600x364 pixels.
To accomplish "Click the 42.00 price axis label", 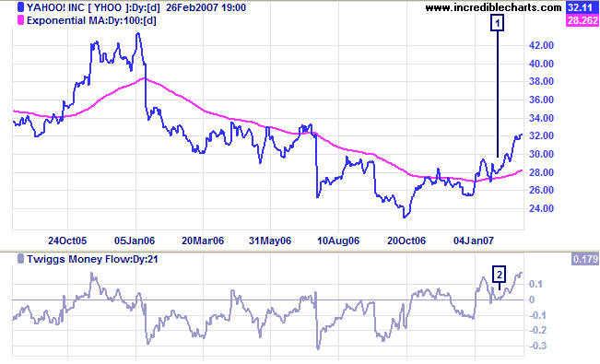I will click(x=541, y=45).
